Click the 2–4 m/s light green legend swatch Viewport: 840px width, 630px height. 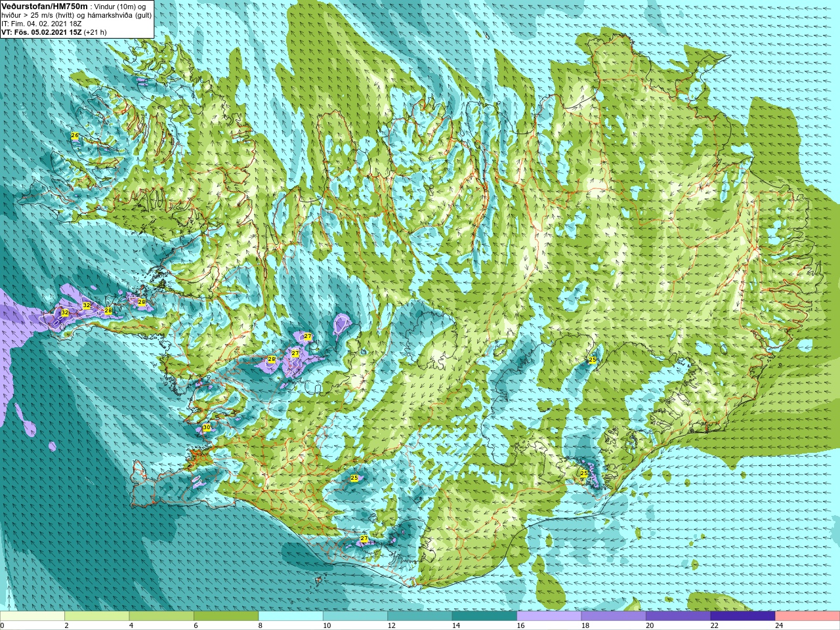point(96,616)
